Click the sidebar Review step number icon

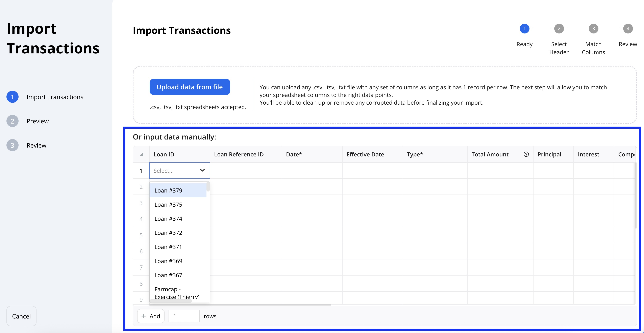(13, 145)
